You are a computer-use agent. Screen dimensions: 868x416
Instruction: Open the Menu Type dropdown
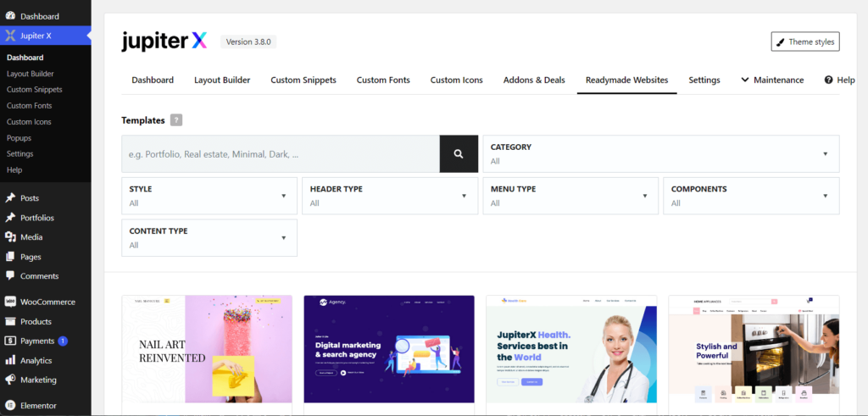tap(570, 196)
